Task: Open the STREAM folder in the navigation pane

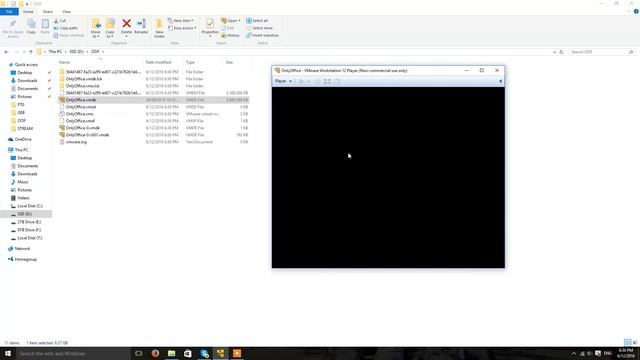Action: (25, 129)
